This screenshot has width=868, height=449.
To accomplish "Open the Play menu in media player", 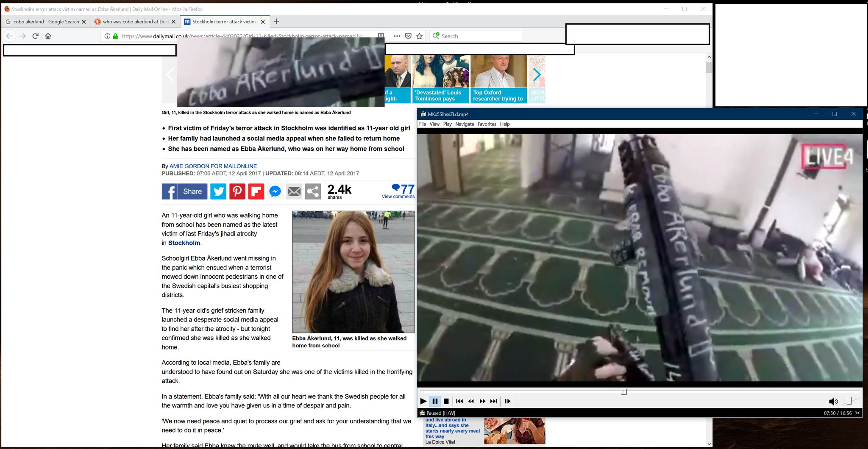I will (x=448, y=124).
